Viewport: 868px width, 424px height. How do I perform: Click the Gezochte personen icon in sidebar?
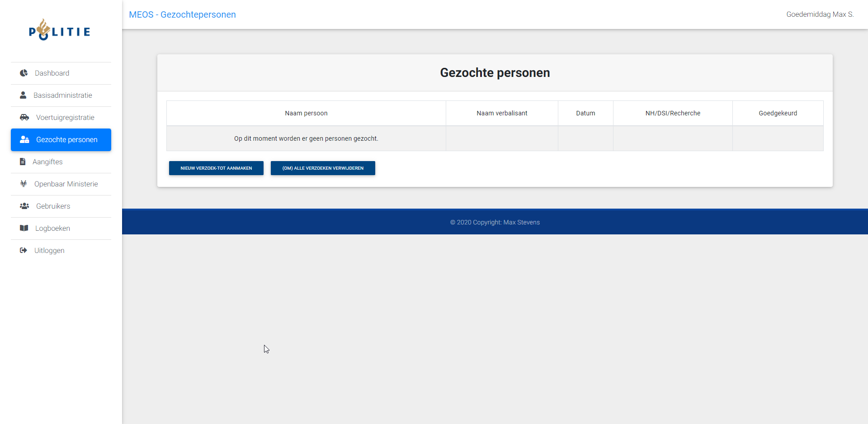(x=24, y=139)
